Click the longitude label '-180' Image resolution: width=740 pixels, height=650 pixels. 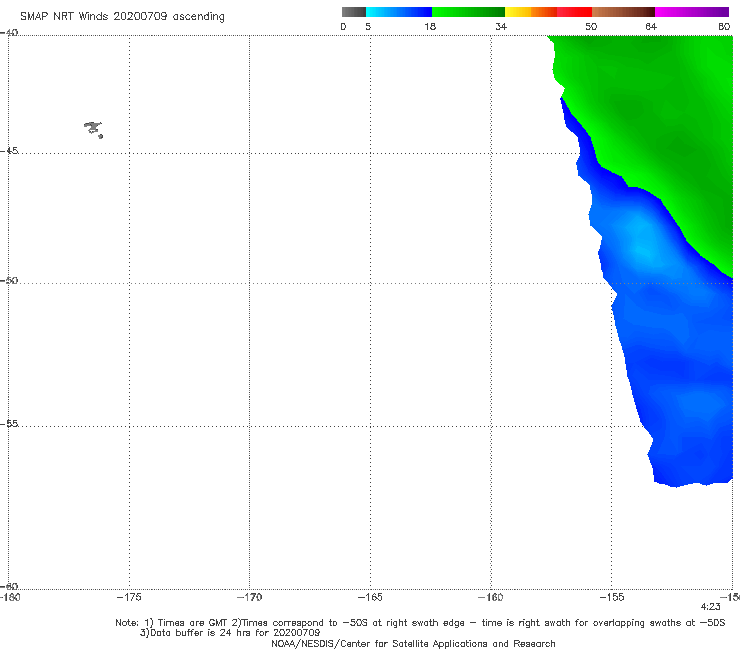10,597
